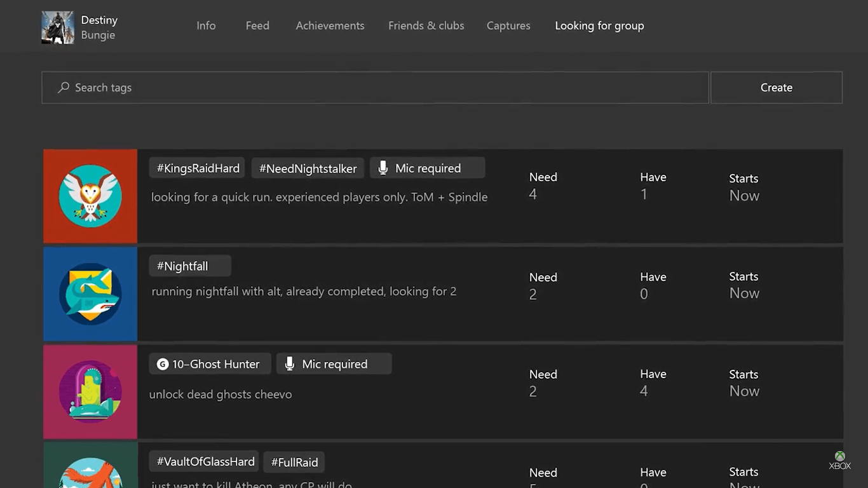Select the owl avatar group post

click(x=90, y=196)
